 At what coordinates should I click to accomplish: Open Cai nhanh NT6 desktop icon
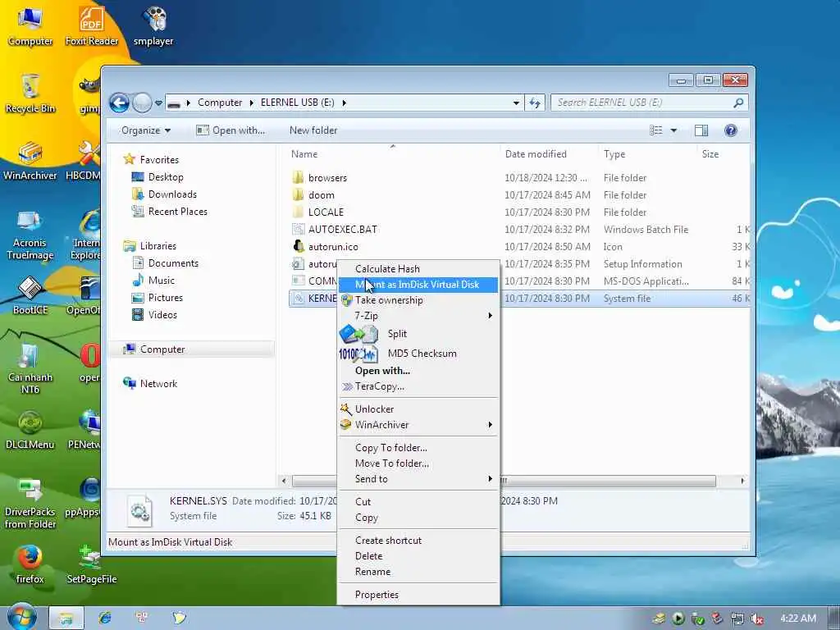point(30,370)
